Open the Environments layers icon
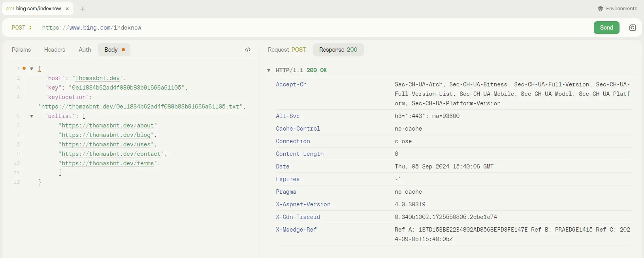644x258 pixels. click(x=600, y=9)
